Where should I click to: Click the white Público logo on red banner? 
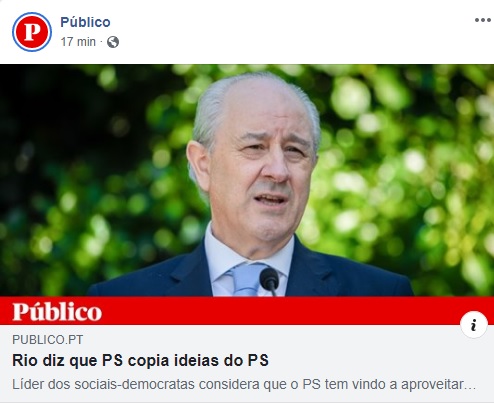[x=57, y=312]
